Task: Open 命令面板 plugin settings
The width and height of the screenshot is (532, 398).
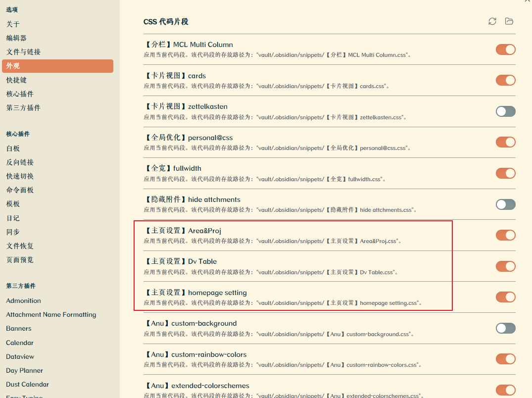Action: [x=58, y=190]
